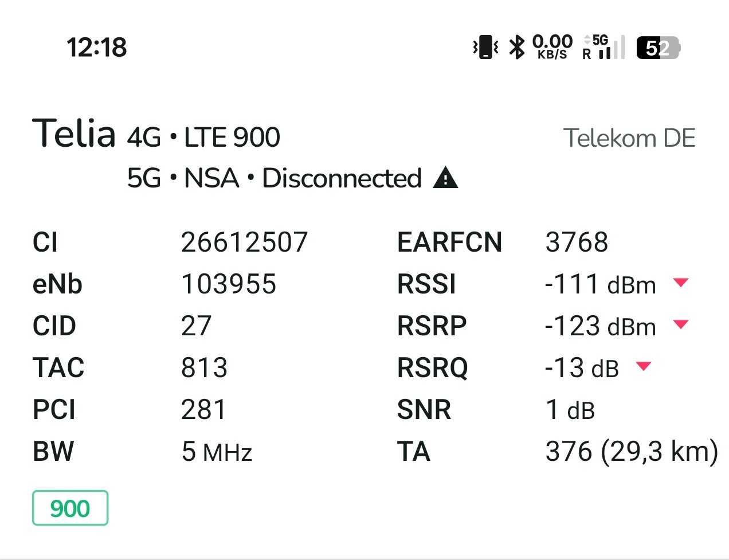Screen dimensions: 729x560
Task: Tap the BW value 5 MHz
Action: pos(217,452)
